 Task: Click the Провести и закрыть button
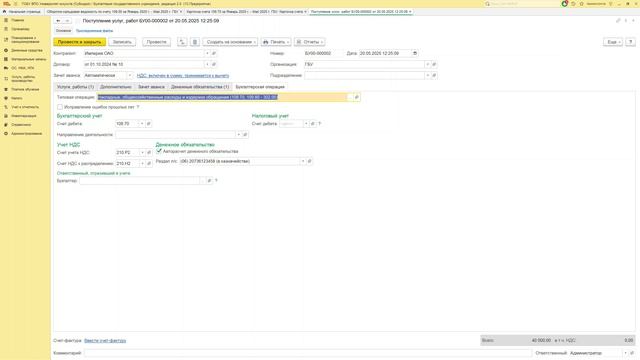pos(80,42)
